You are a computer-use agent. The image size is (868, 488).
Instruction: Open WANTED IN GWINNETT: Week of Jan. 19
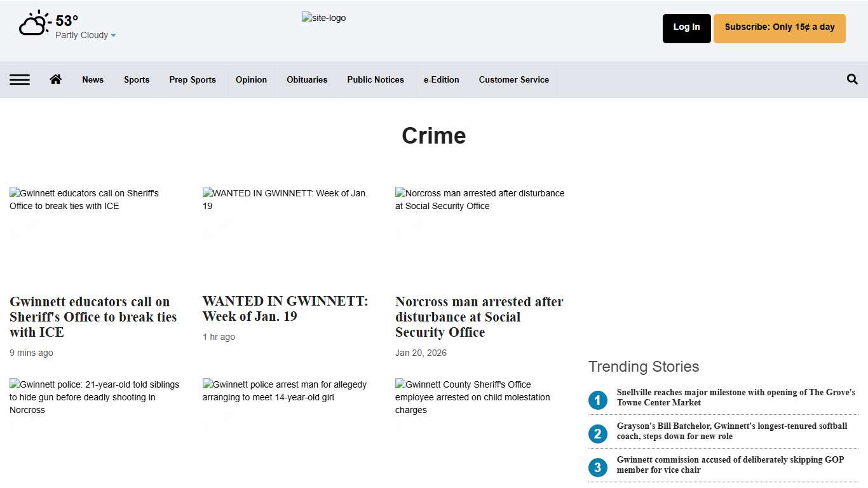coord(285,308)
